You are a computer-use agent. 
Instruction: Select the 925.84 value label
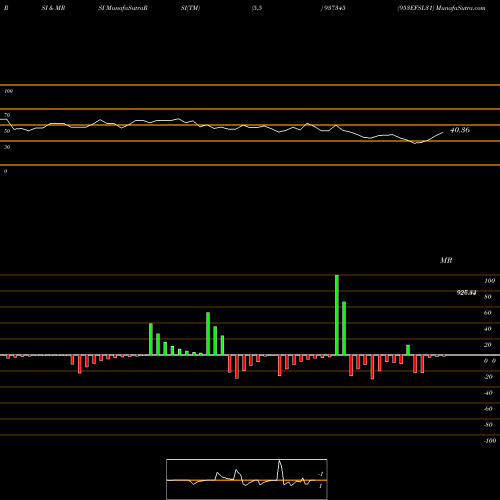[x=466, y=293]
